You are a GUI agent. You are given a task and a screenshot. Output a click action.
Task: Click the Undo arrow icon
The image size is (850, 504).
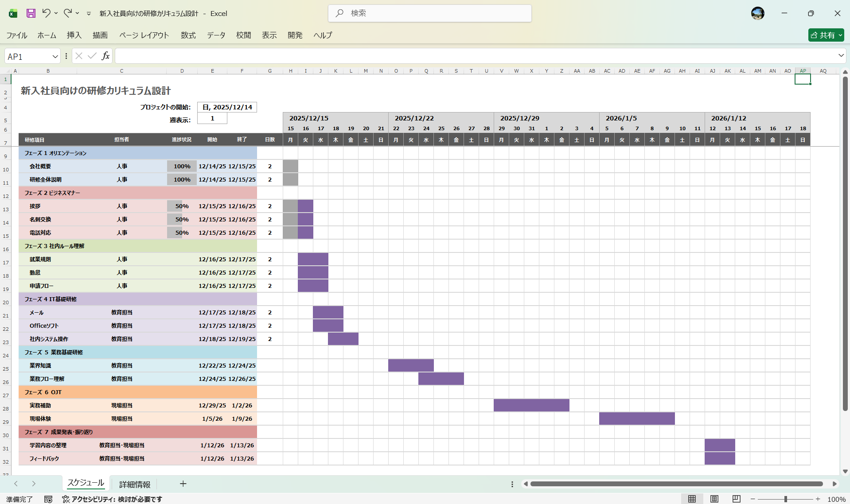click(x=46, y=13)
